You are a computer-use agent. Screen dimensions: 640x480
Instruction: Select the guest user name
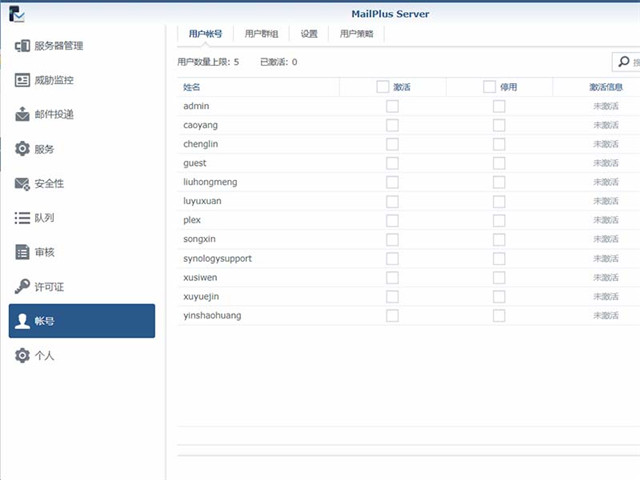click(x=195, y=163)
